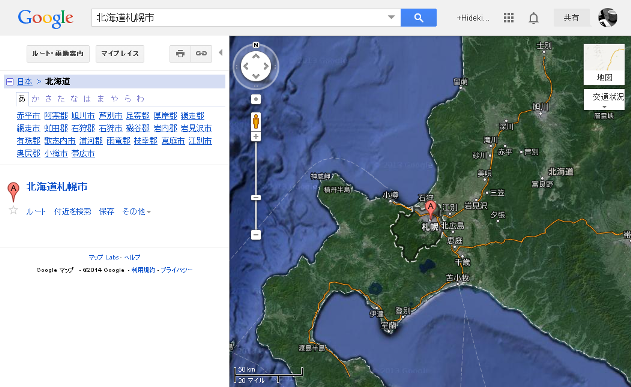This screenshot has height=387, width=631.
Task: Select the さ kana tab
Action: [x=48, y=99]
